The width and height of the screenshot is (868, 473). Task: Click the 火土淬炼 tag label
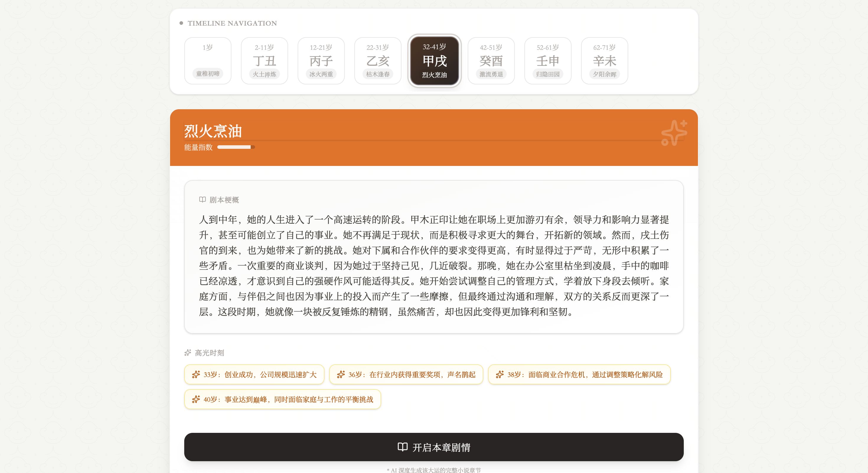pos(264,74)
